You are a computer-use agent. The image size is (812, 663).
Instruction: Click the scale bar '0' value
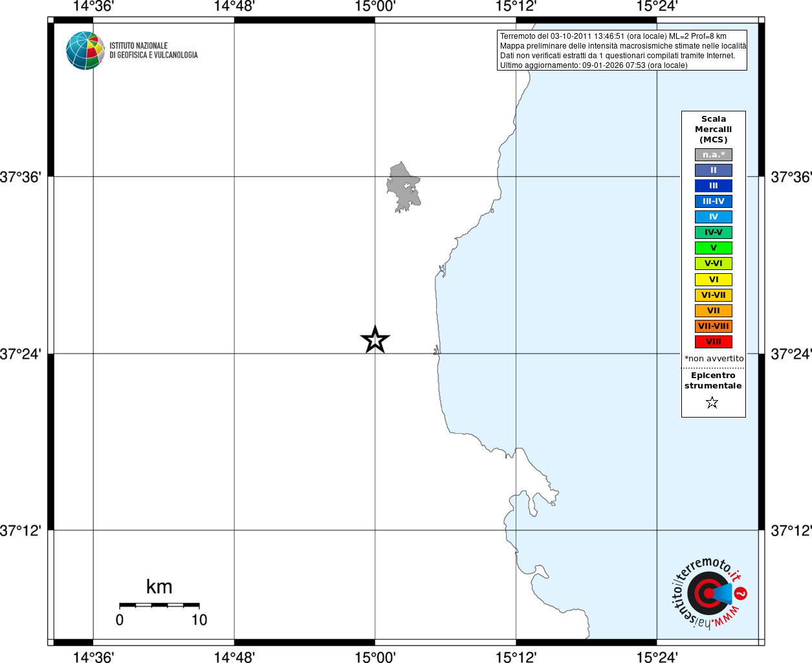click(x=120, y=620)
